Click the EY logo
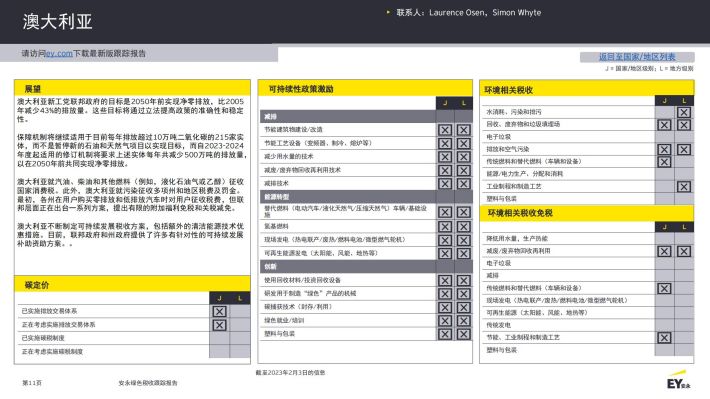The width and height of the screenshot is (710, 399). (678, 381)
